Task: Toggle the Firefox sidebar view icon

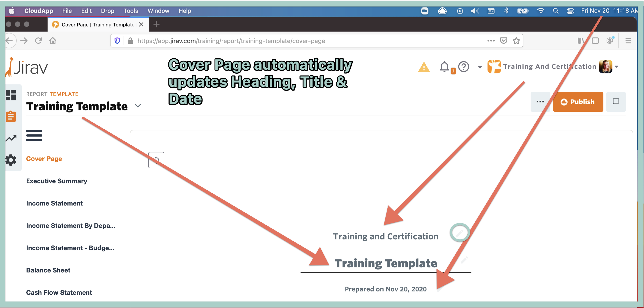Action: pyautogui.click(x=595, y=41)
